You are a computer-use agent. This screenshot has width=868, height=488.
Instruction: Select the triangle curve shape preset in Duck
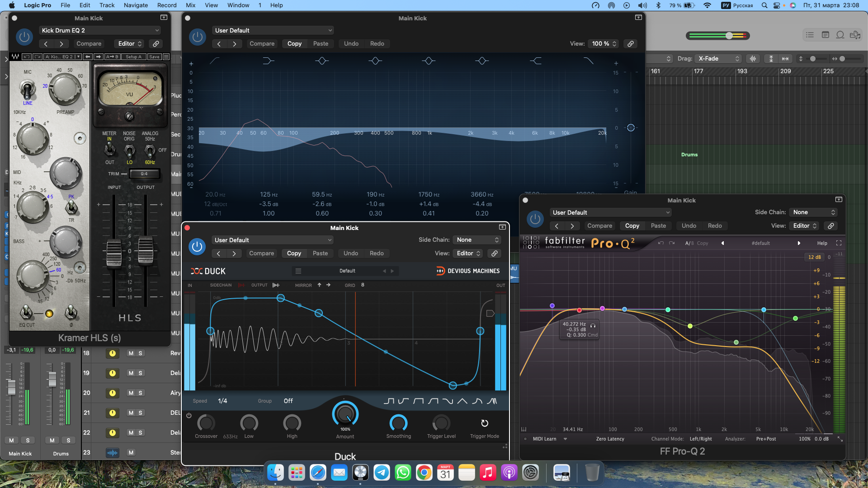(x=462, y=401)
